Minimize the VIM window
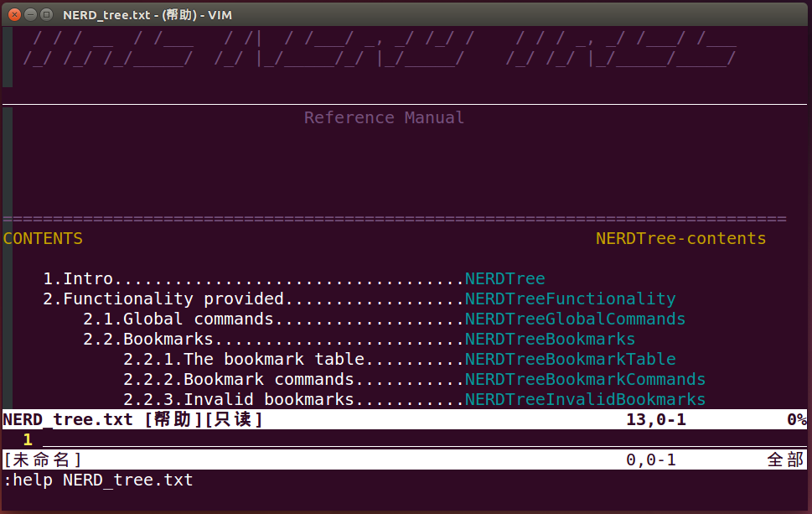Screen dimensions: 812x514 (30, 14)
